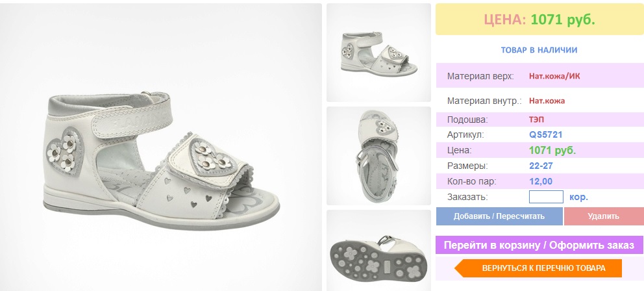Click the 12,00 pairs count value
644x291 pixels.
541,181
